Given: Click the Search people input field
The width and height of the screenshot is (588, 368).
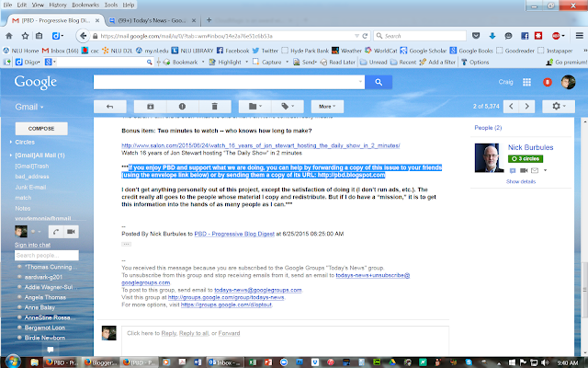Looking at the screenshot, I should pos(47,256).
